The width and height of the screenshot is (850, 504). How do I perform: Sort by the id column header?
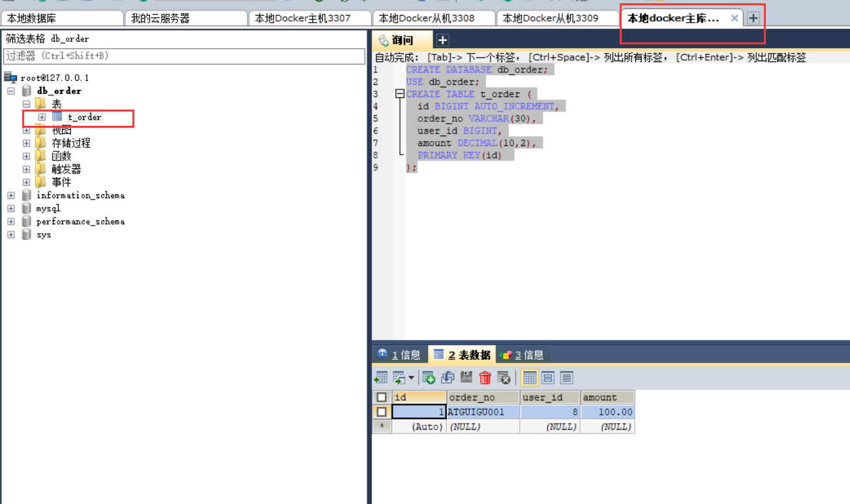point(419,397)
